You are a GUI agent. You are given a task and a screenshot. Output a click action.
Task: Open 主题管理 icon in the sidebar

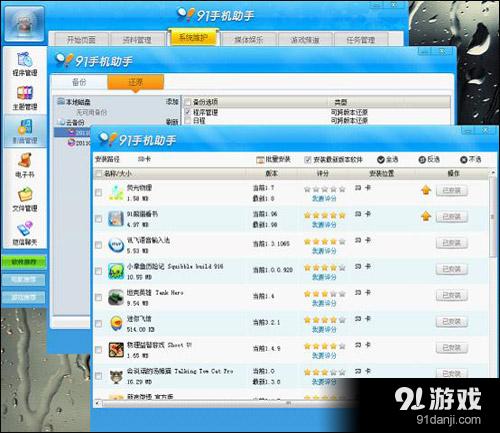click(25, 98)
